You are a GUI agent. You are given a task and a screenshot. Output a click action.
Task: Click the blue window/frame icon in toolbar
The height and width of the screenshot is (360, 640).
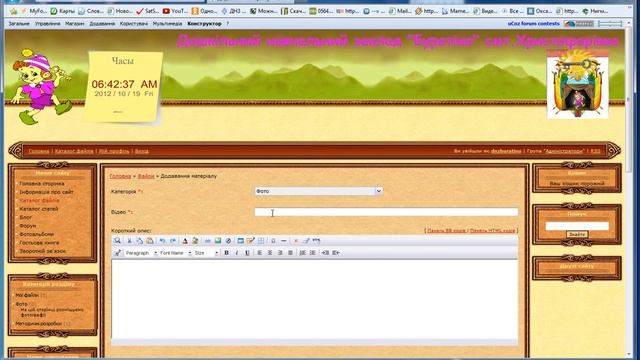pos(240,241)
